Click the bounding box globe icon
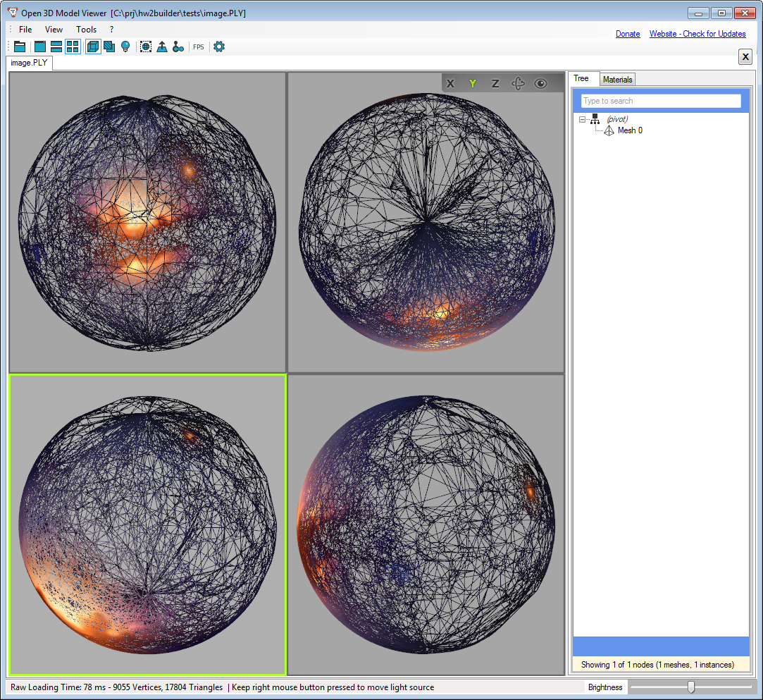 coord(146,47)
